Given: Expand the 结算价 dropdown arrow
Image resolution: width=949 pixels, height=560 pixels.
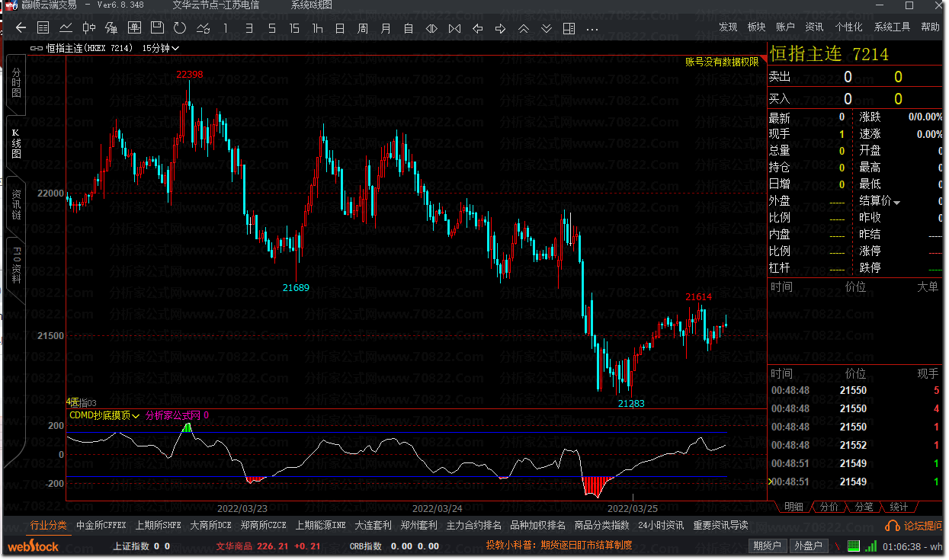Looking at the screenshot, I should point(897,203).
